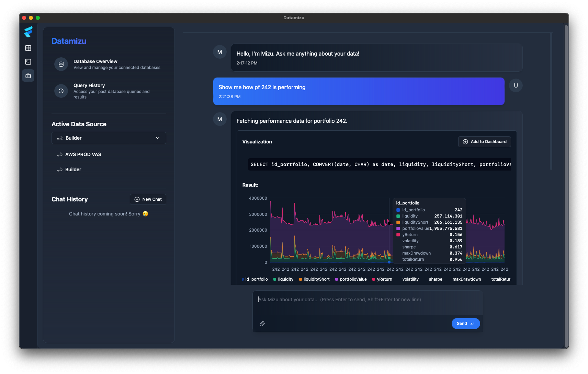Click Mizu avatar beside the greeting message
The height and width of the screenshot is (374, 588).
coord(220,52)
